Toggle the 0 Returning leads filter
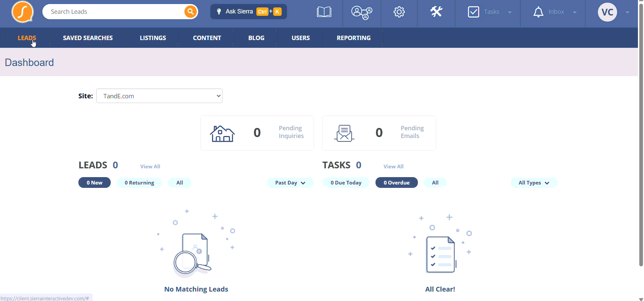The height and width of the screenshot is (301, 644). pyautogui.click(x=139, y=182)
